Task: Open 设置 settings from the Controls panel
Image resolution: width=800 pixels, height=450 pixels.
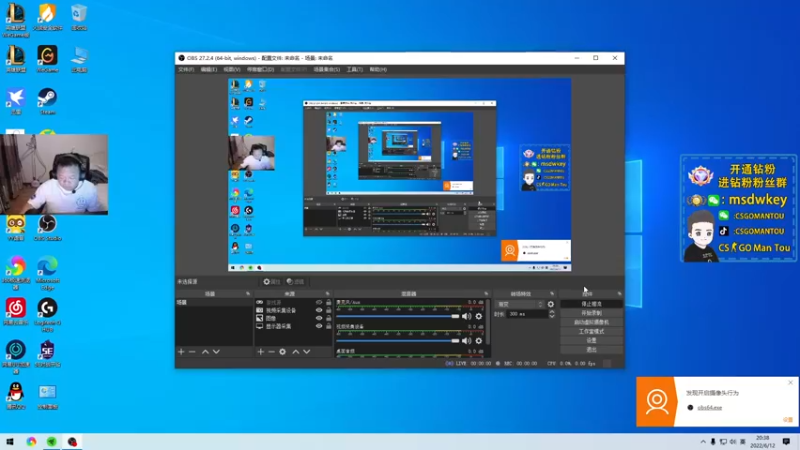Action: pyautogui.click(x=591, y=340)
